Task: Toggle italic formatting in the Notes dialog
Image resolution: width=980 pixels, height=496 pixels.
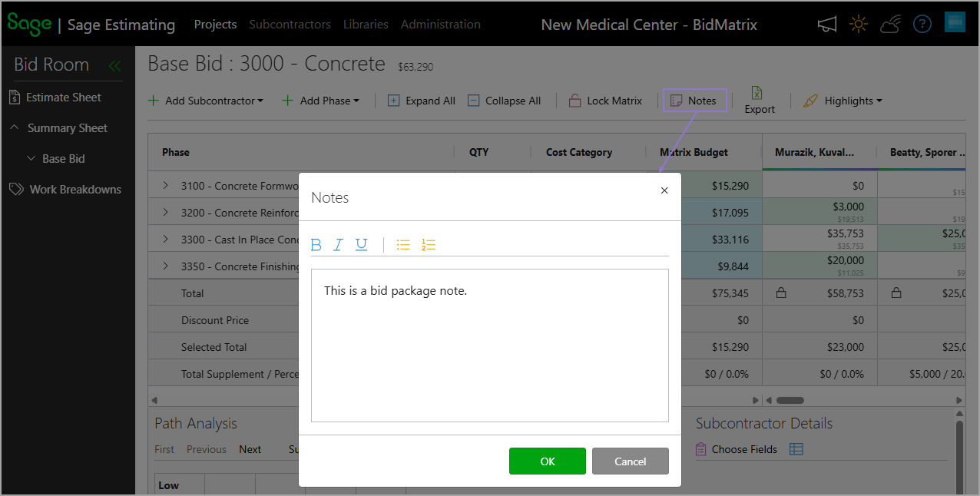Action: tap(338, 244)
